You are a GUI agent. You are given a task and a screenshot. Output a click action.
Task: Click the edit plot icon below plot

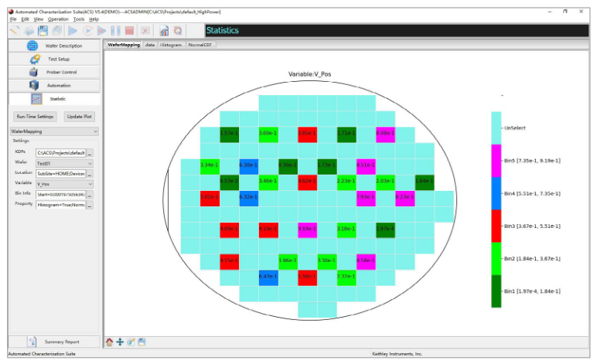pos(131,342)
